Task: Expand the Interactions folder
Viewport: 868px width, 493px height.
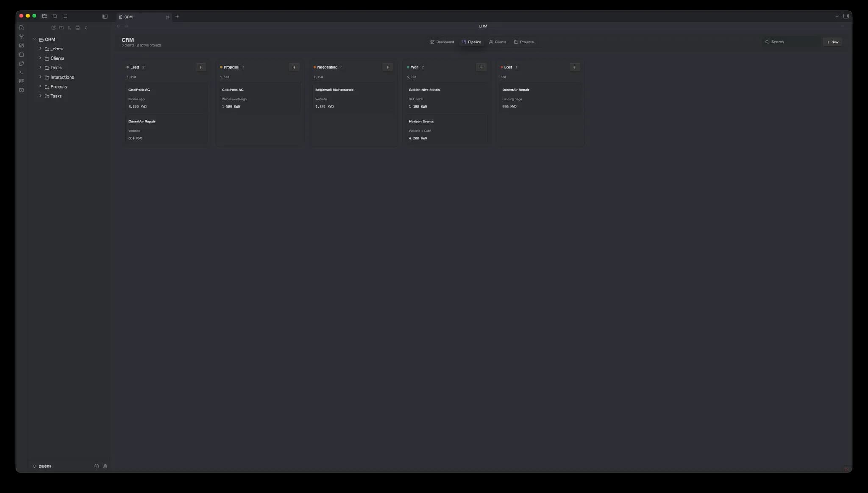Action: 40,77
